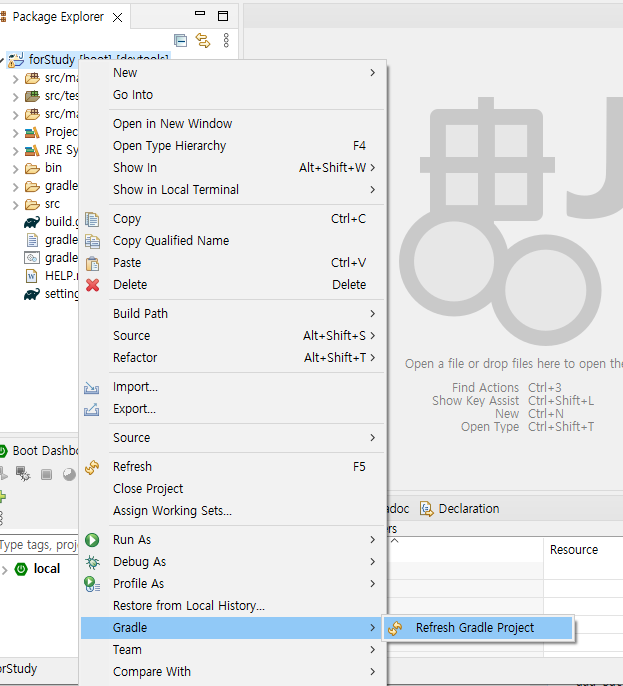Open the New submenu arrow
This screenshot has width=623, height=686.
[x=372, y=73]
